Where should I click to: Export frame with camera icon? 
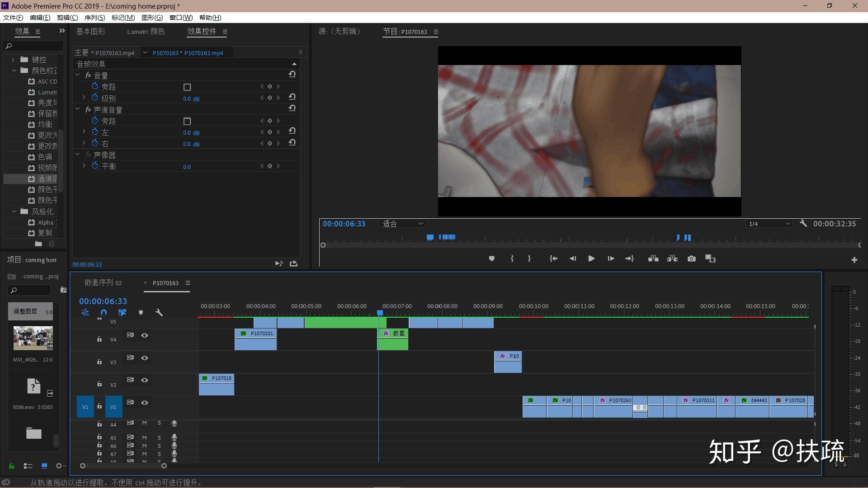pos(691,258)
